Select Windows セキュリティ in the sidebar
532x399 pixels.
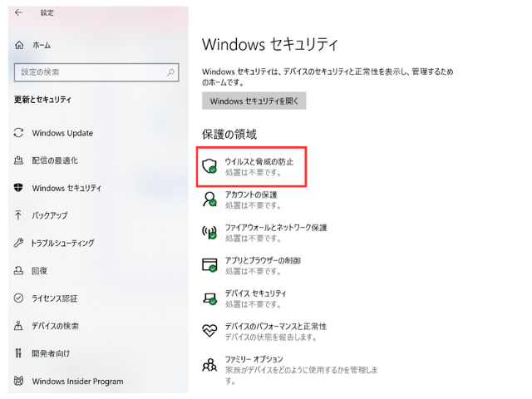pos(66,188)
